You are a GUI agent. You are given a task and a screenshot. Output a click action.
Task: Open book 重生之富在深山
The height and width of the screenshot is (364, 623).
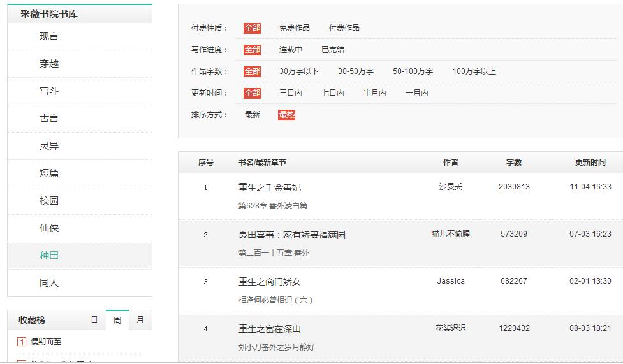tap(269, 329)
